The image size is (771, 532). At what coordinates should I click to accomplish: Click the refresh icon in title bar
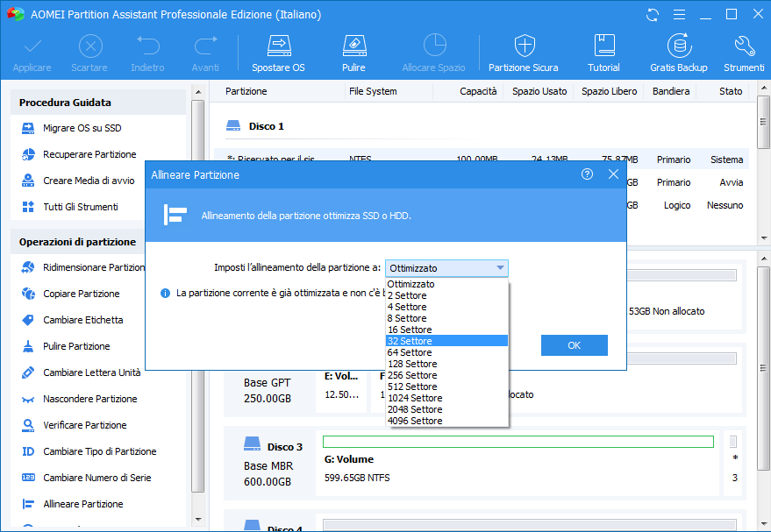652,15
